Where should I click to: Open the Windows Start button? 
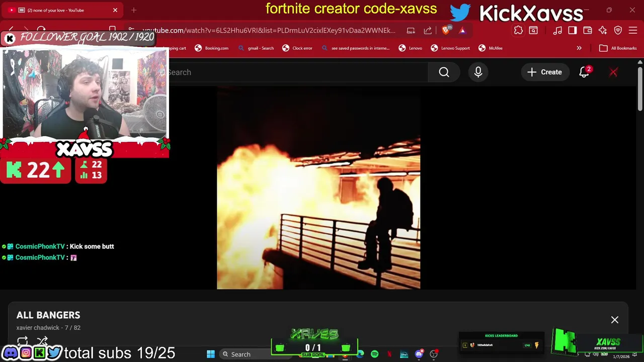point(211,354)
